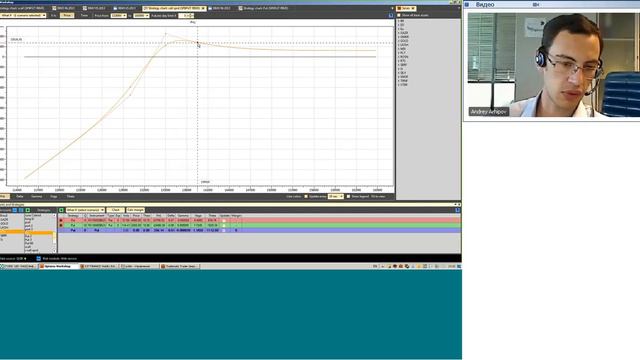Expand the LKOH node in series tree
The height and width of the screenshot is (360, 640).
(399, 45)
